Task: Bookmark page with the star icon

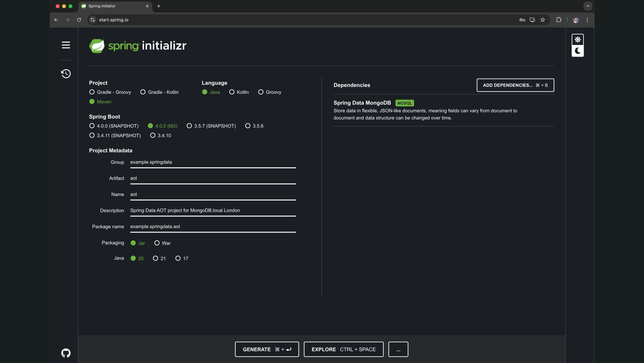Action: point(543,20)
